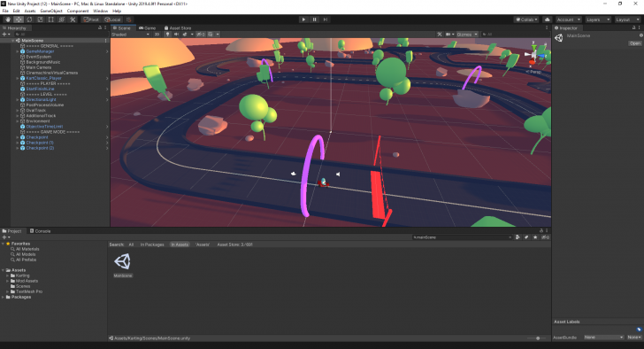This screenshot has height=349, width=644.
Task: Open the Collab dropdown
Action: point(526,19)
